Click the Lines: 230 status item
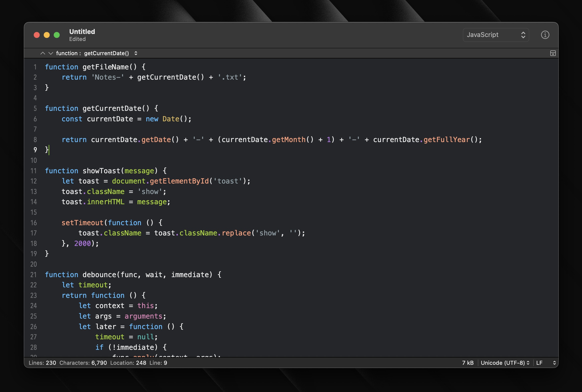The image size is (582, 392). [x=42, y=363]
